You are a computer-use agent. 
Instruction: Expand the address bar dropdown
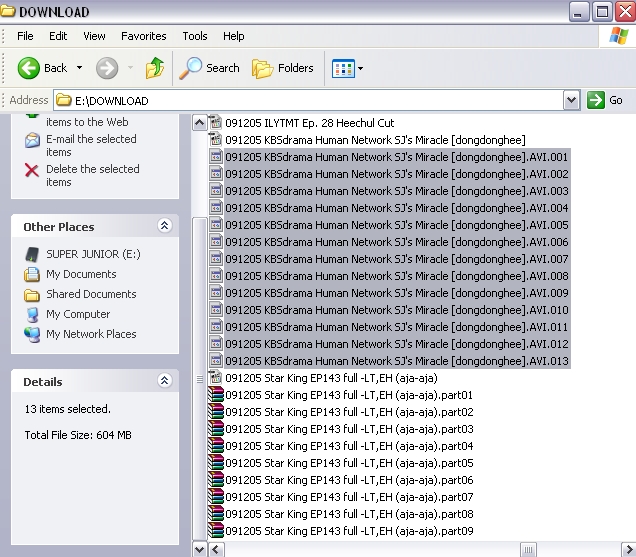click(x=571, y=100)
